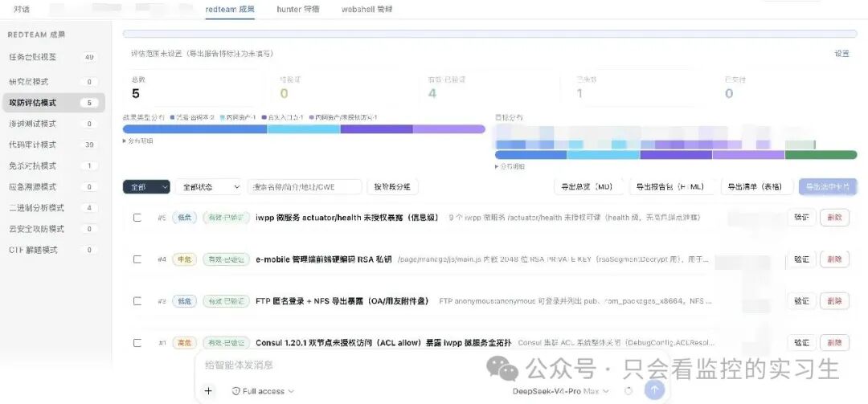The width and height of the screenshot is (868, 404).
Task: Click 验证 for the FTP anonymous login finding
Action: pos(801,301)
